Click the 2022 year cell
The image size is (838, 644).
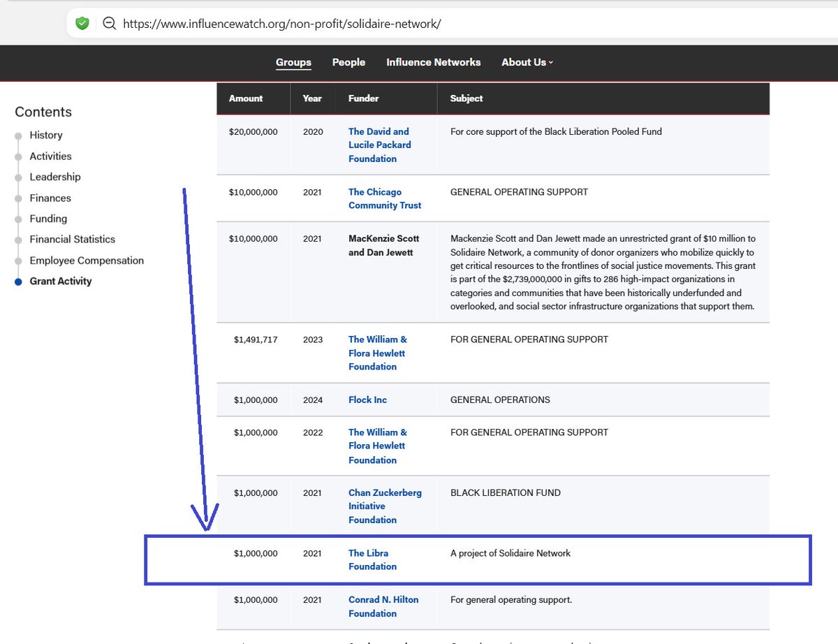point(313,432)
